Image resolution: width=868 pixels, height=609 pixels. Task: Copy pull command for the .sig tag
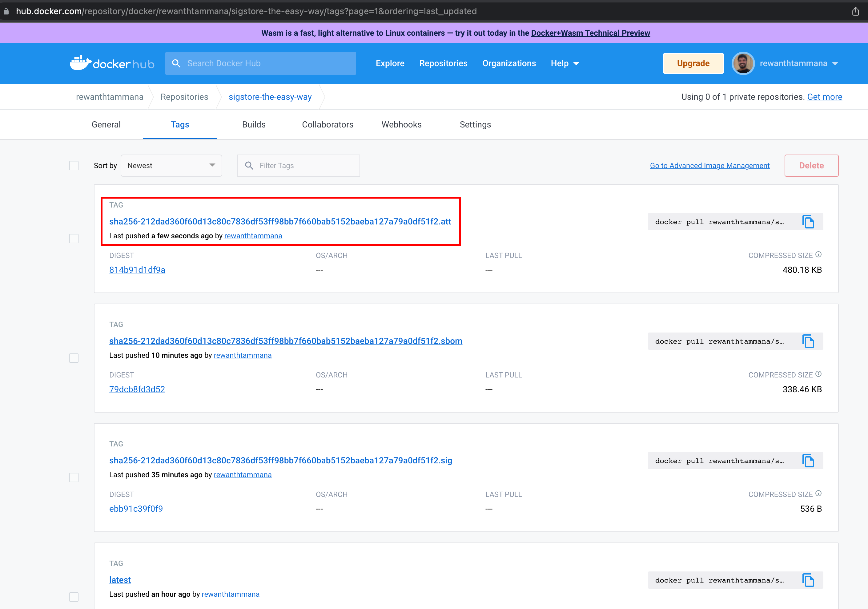click(808, 461)
